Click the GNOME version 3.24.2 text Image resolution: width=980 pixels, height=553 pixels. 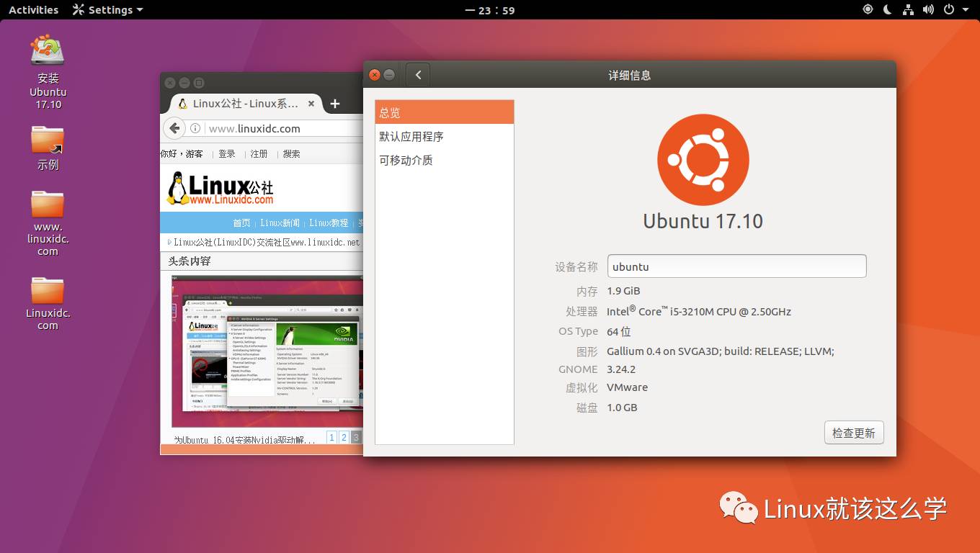tap(621, 369)
